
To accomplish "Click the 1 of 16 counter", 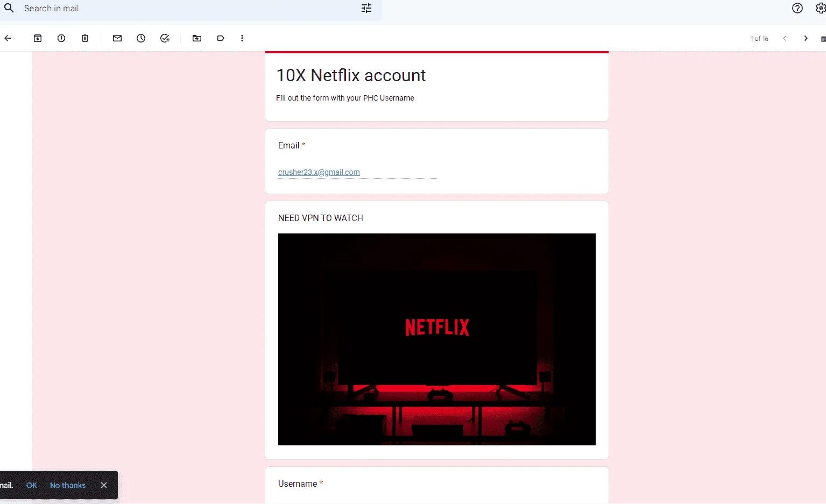I will [759, 39].
